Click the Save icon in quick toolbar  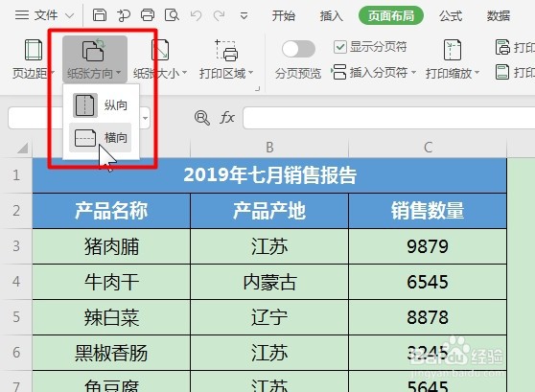click(100, 15)
